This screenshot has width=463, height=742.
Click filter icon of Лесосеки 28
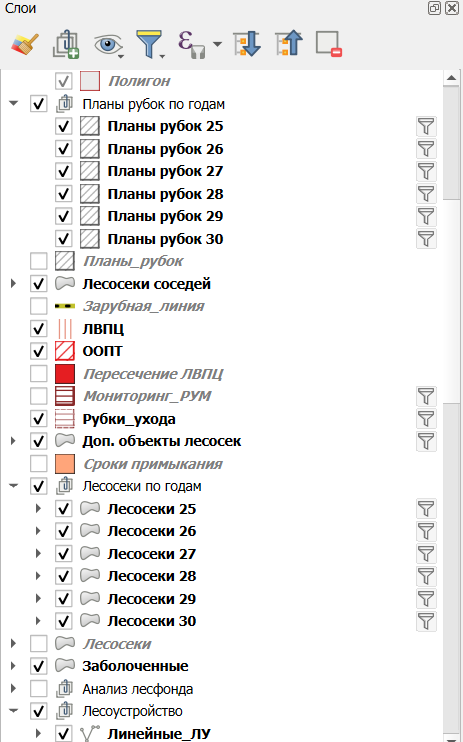(x=426, y=576)
